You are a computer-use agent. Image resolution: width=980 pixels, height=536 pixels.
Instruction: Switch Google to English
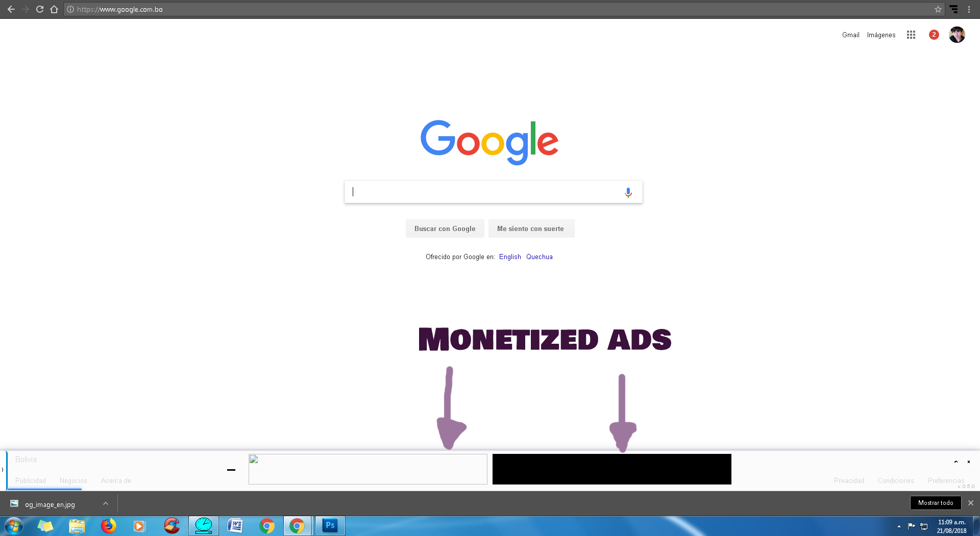(x=510, y=257)
